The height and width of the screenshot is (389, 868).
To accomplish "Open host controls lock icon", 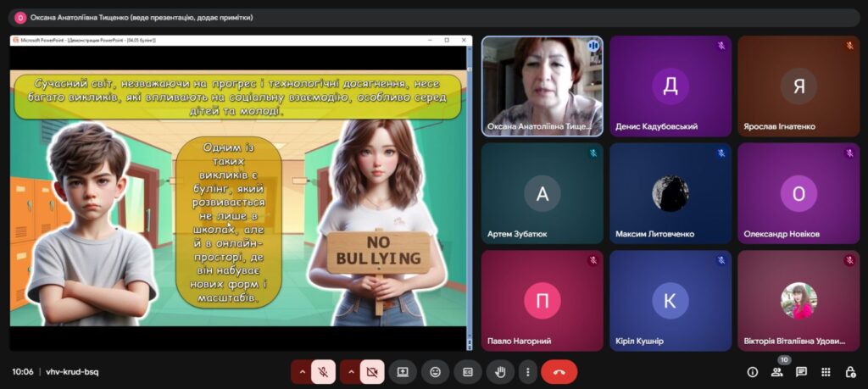I will click(850, 372).
